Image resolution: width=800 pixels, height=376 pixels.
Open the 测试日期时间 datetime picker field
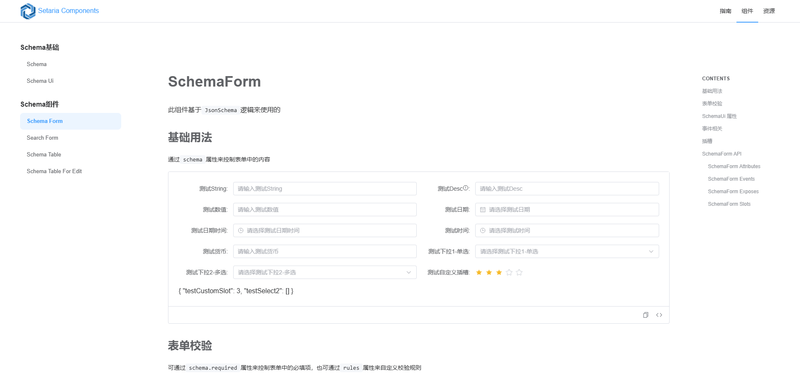[325, 231]
